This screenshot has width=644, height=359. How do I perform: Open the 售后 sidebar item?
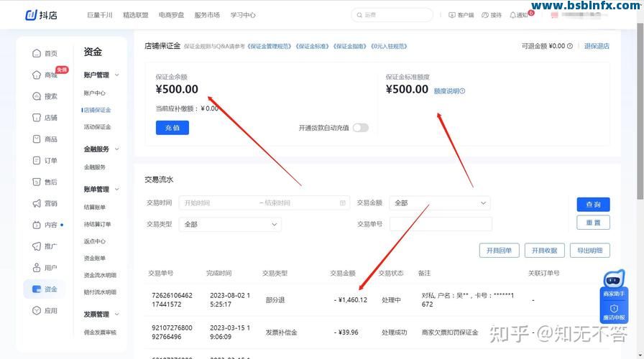pyautogui.click(x=45, y=182)
